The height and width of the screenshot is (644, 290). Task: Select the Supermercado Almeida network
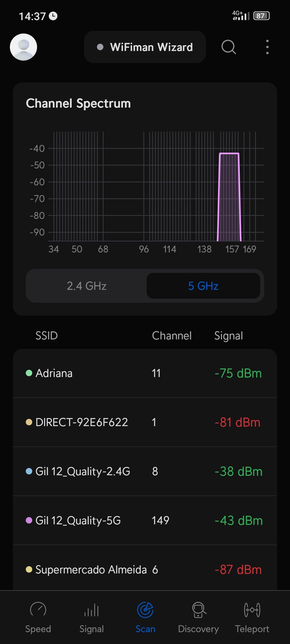click(145, 569)
